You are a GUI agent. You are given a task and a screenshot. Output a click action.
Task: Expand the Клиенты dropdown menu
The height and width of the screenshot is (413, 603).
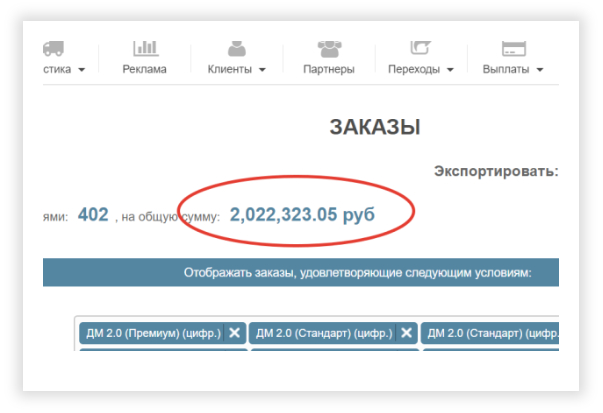coord(262,70)
